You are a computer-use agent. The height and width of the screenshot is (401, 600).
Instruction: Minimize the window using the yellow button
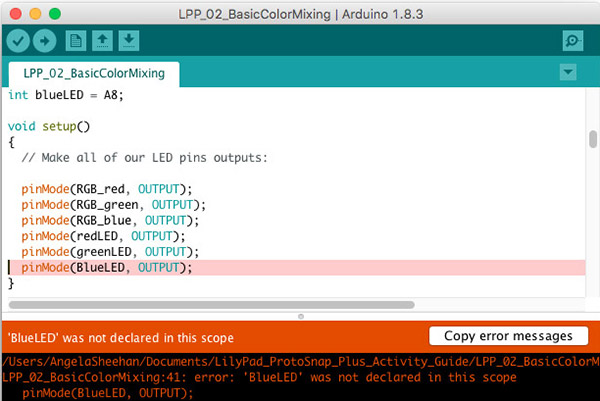36,10
